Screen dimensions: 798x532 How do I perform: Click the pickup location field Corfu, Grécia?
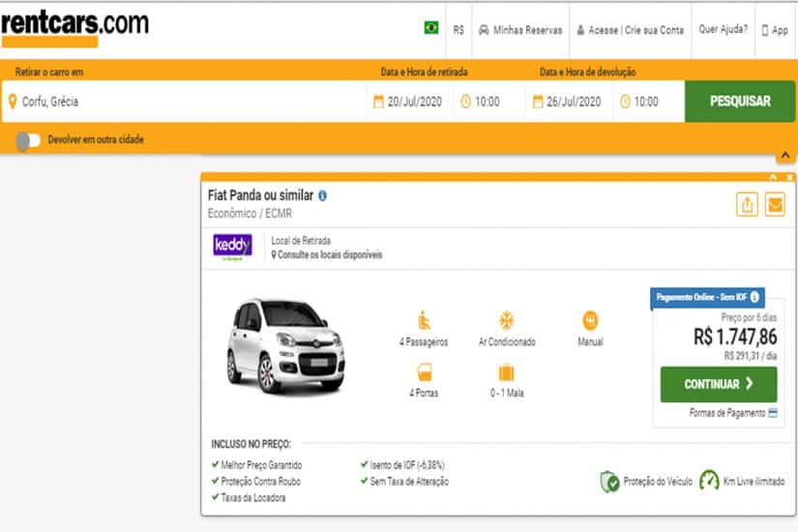184,102
